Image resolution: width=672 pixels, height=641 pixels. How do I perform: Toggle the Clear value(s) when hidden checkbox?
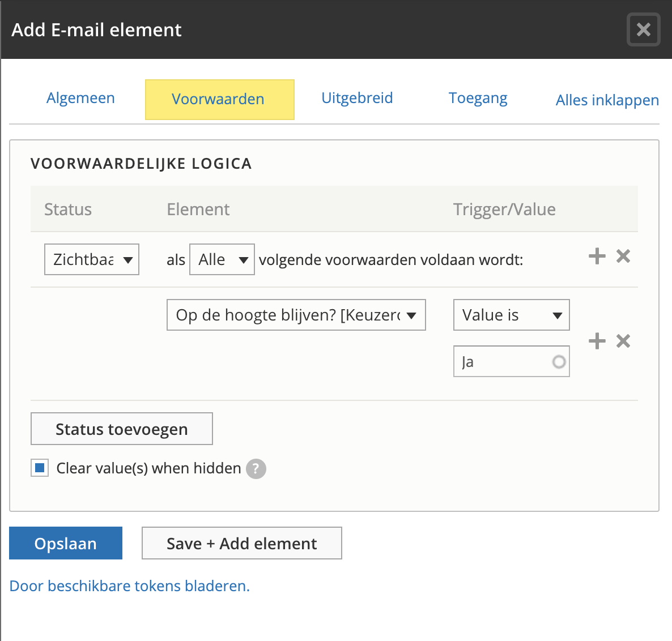pyautogui.click(x=40, y=468)
